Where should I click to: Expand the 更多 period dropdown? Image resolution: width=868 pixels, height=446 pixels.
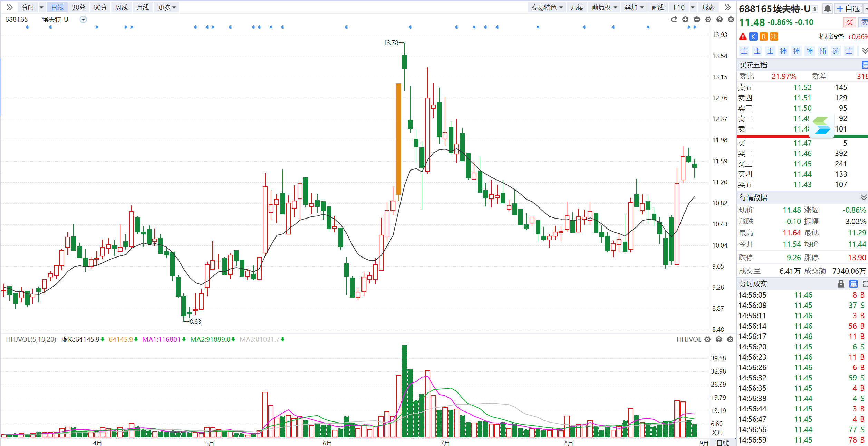click(167, 7)
